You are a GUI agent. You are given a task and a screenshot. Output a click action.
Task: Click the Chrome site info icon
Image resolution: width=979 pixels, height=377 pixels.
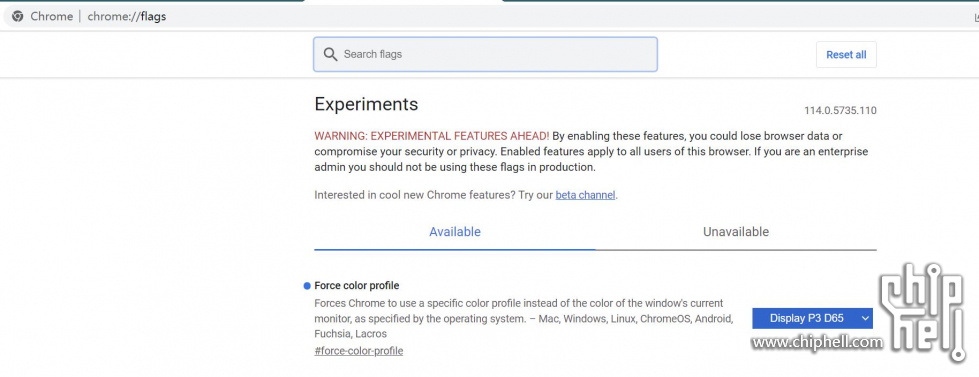pyautogui.click(x=17, y=16)
